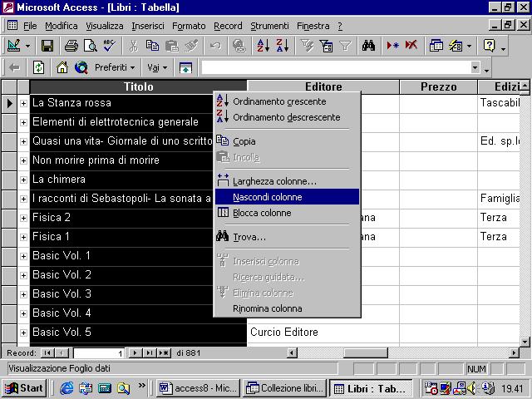
Task: Click the Format Painter brush icon
Action: pos(191,46)
